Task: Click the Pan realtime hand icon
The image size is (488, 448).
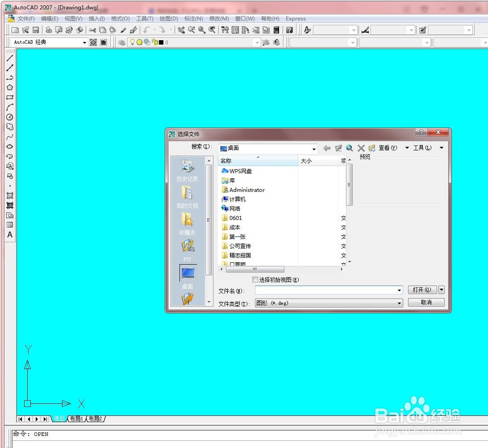Action: pyautogui.click(x=181, y=30)
